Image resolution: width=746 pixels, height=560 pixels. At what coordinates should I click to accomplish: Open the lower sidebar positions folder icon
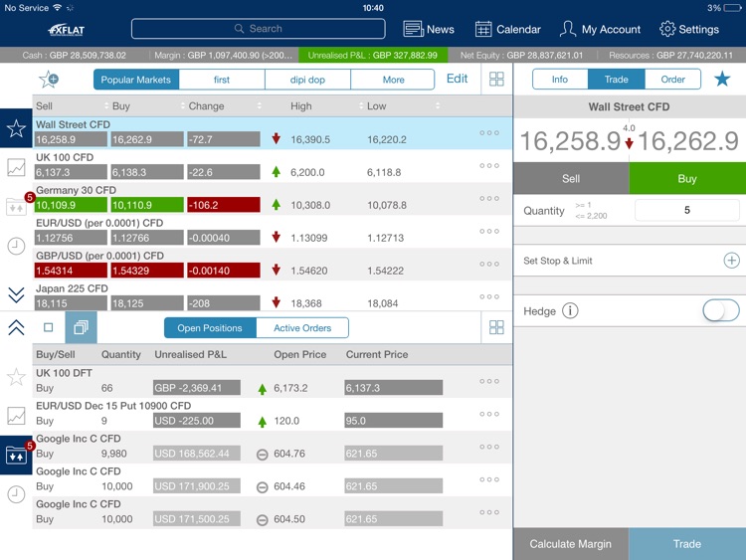coord(16,456)
